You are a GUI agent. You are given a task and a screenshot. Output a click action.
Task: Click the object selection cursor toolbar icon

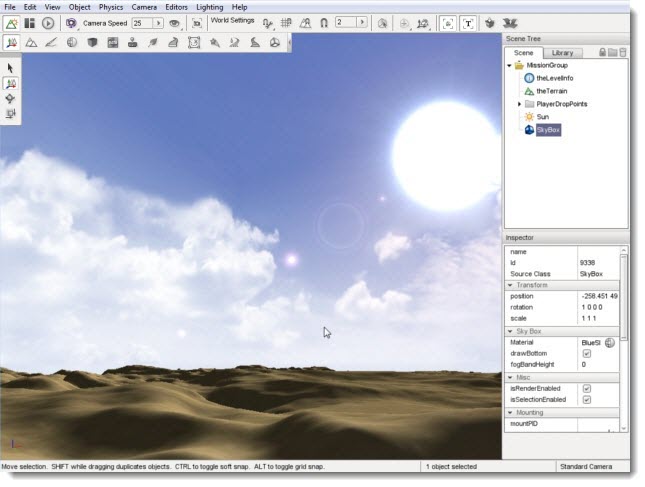[382, 23]
